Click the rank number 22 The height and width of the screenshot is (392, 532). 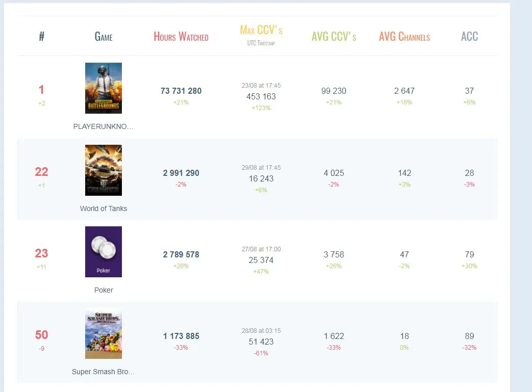pos(41,172)
